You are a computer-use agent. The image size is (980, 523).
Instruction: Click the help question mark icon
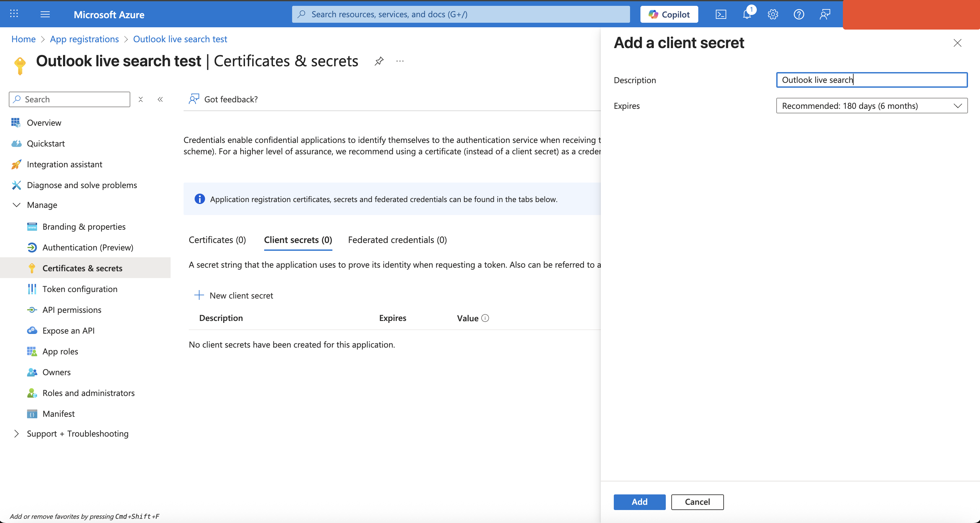coord(799,14)
